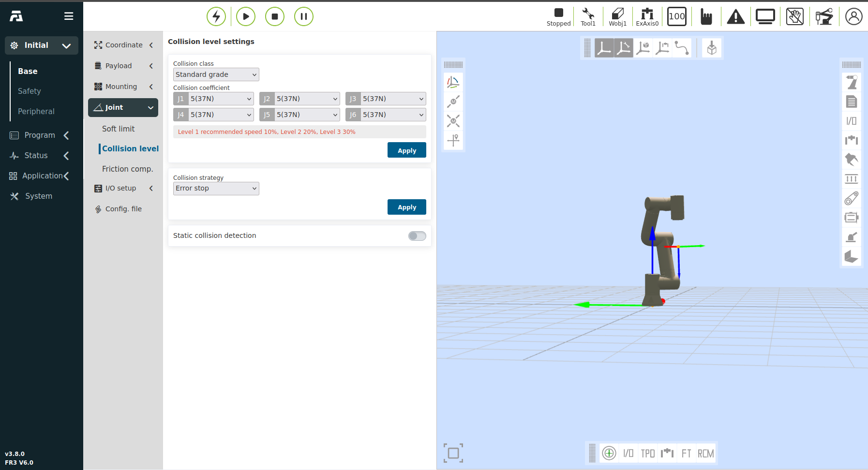Open the Collision class dropdown
868x470 pixels.
point(216,74)
